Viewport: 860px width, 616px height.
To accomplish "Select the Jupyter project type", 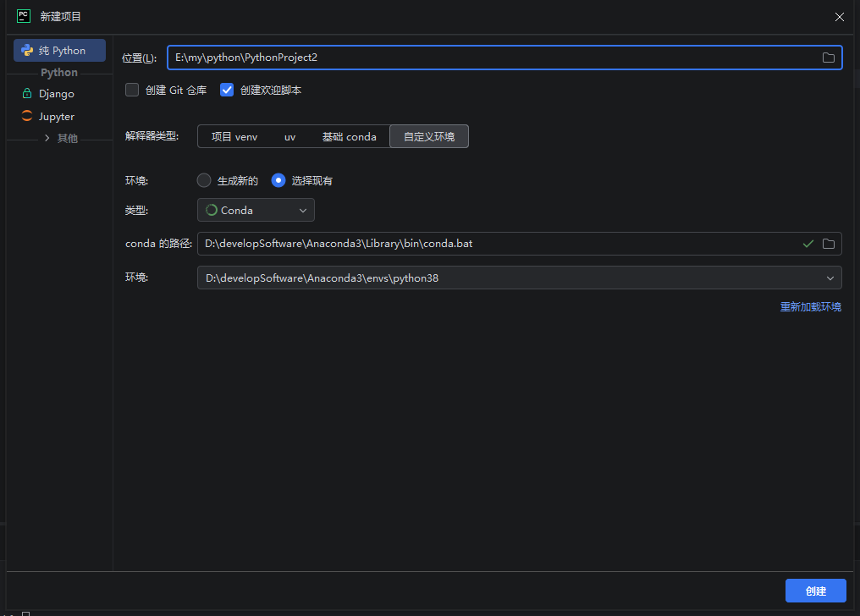I will point(57,117).
